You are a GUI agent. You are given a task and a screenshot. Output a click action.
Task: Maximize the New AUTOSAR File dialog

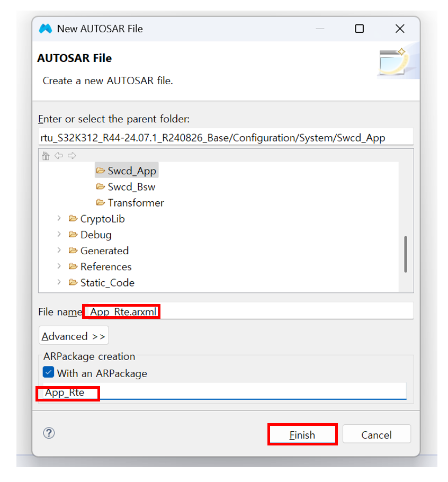coord(360,29)
